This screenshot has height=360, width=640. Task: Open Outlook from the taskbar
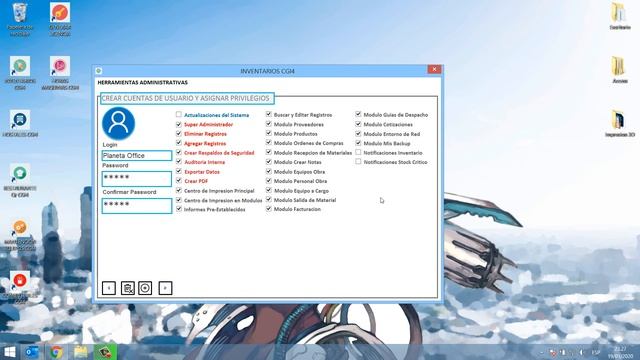coord(32,352)
